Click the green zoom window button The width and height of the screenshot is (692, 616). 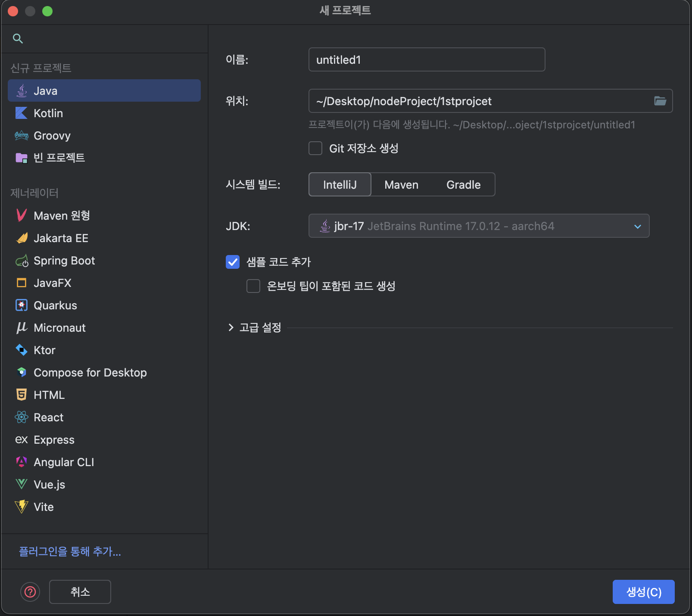tap(47, 11)
